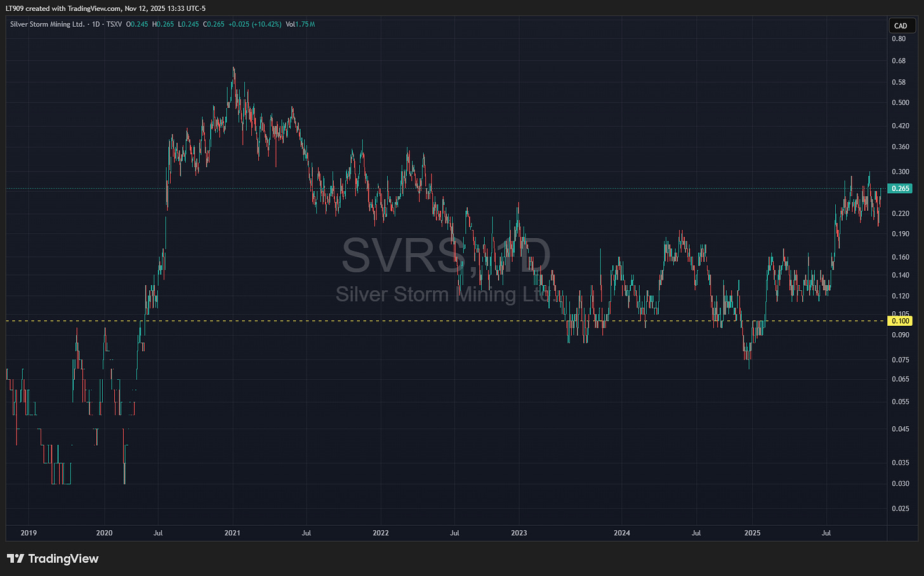Click the 0.160 price axis label
The height and width of the screenshot is (576, 924).
(901, 257)
